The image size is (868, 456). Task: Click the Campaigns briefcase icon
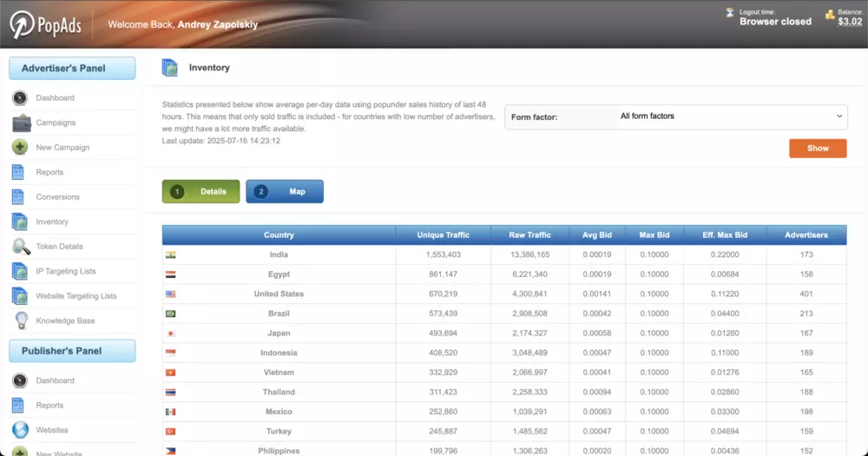point(21,122)
